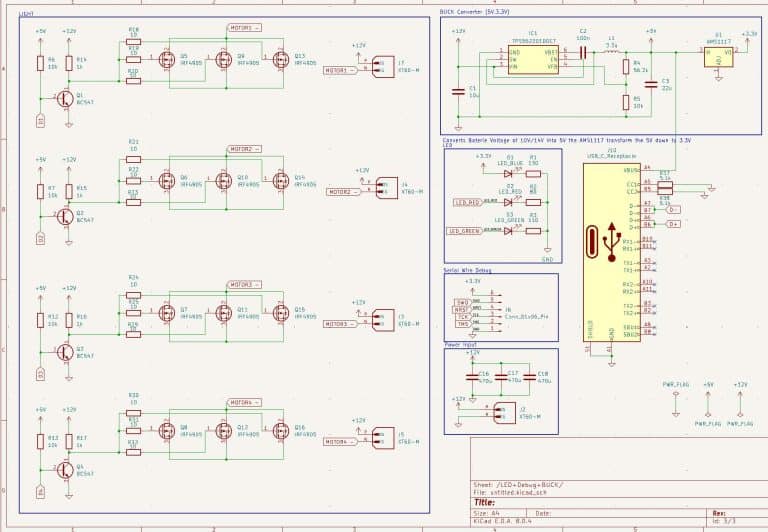This screenshot has height=532, width=768.
Task: Click the L1 inductor symbol
Action: coord(611,52)
